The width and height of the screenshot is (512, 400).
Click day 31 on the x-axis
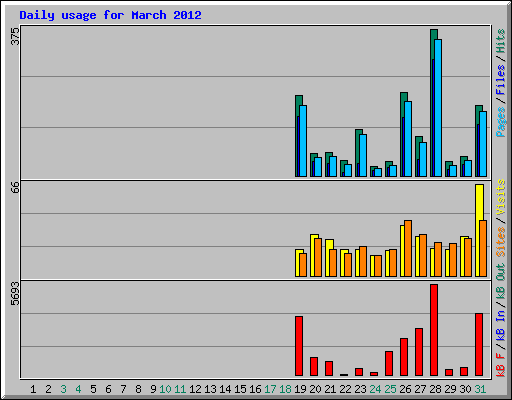point(480,389)
